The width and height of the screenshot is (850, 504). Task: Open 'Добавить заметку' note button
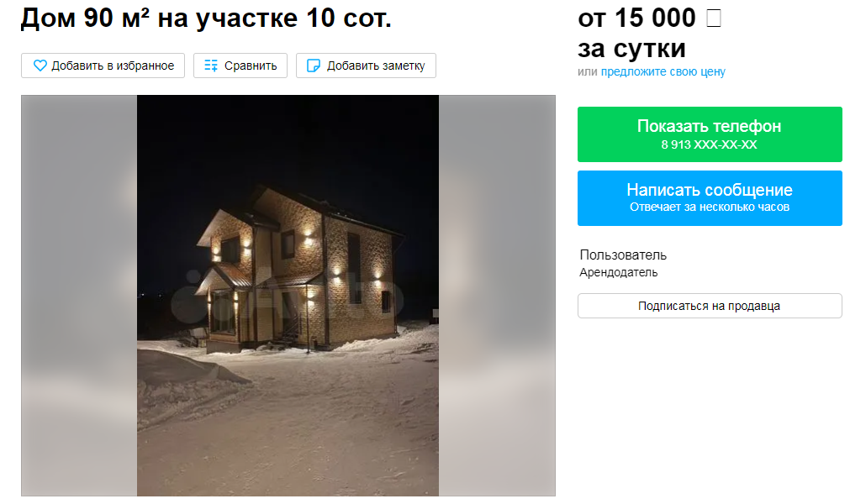366,66
